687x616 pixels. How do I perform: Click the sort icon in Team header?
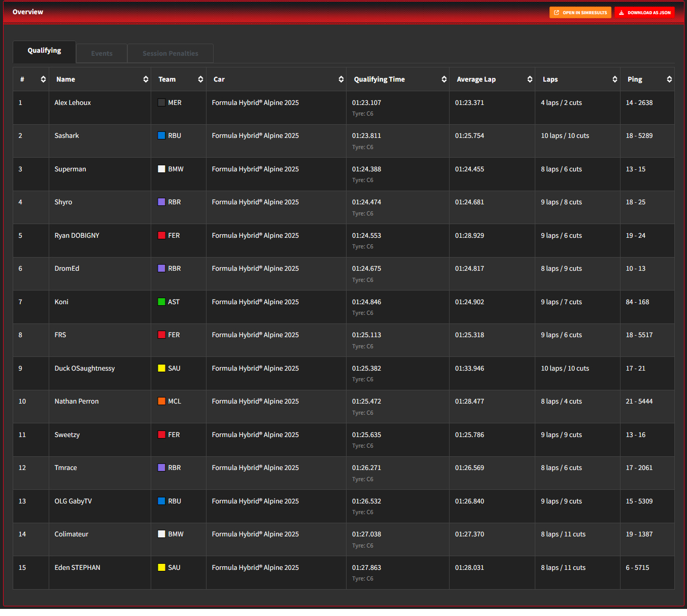[200, 80]
